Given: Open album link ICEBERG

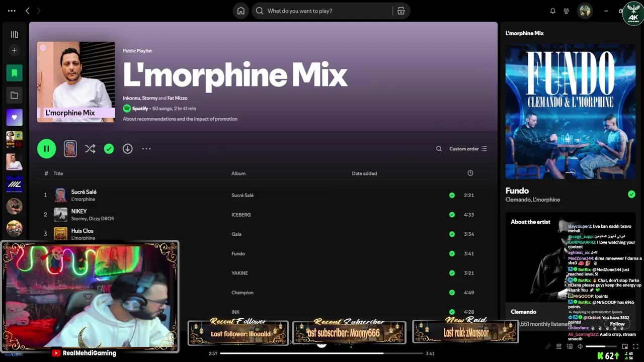Looking at the screenshot, I should (241, 215).
